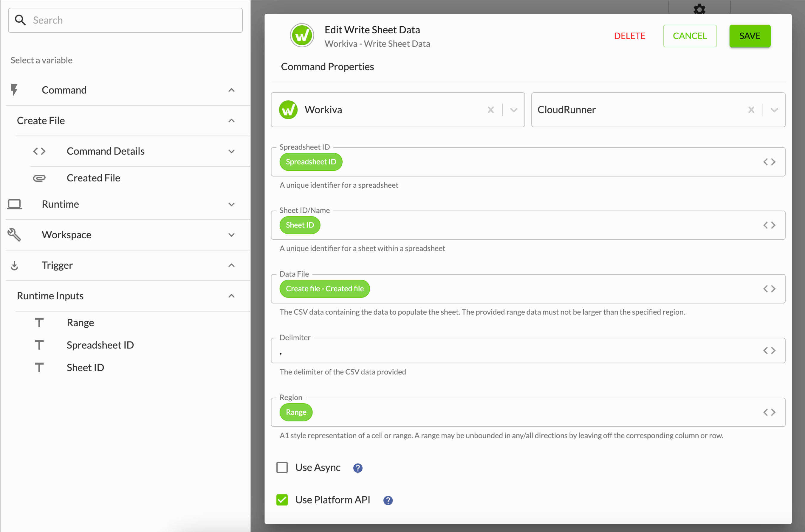Select the Created File variable
The height and width of the screenshot is (532, 805).
click(x=93, y=178)
